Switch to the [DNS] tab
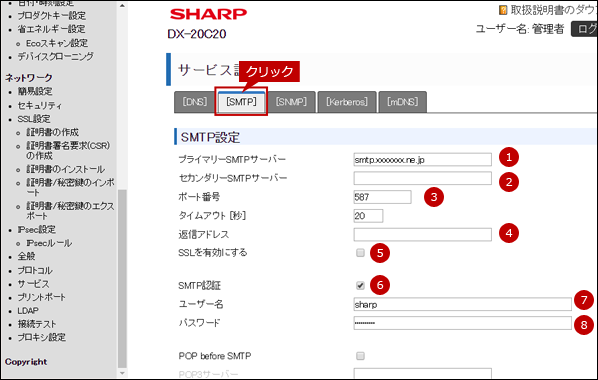This screenshot has height=380, width=598. click(x=195, y=102)
